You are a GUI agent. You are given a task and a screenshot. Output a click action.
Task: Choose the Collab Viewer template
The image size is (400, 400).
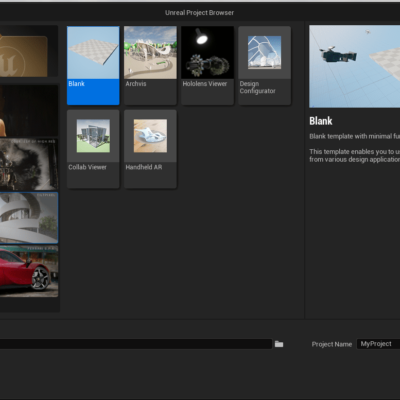click(x=93, y=149)
